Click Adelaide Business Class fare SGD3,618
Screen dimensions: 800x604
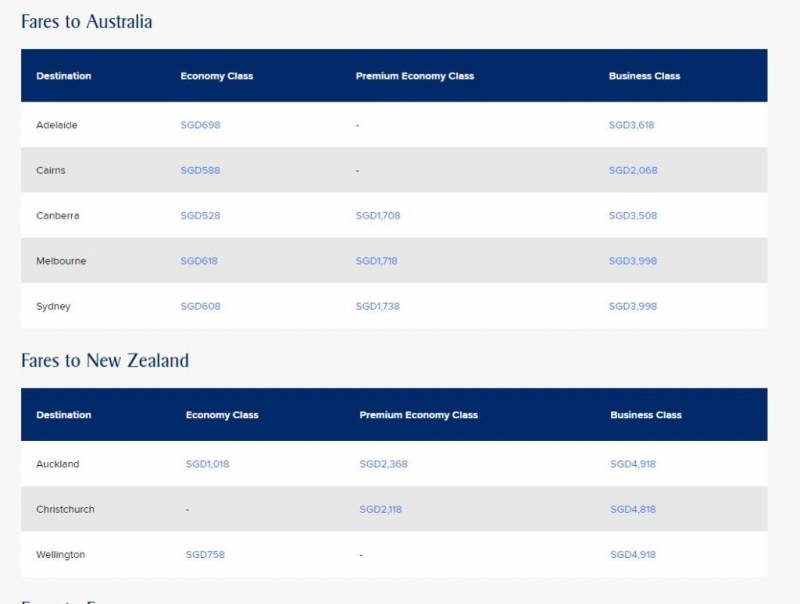[x=631, y=125]
